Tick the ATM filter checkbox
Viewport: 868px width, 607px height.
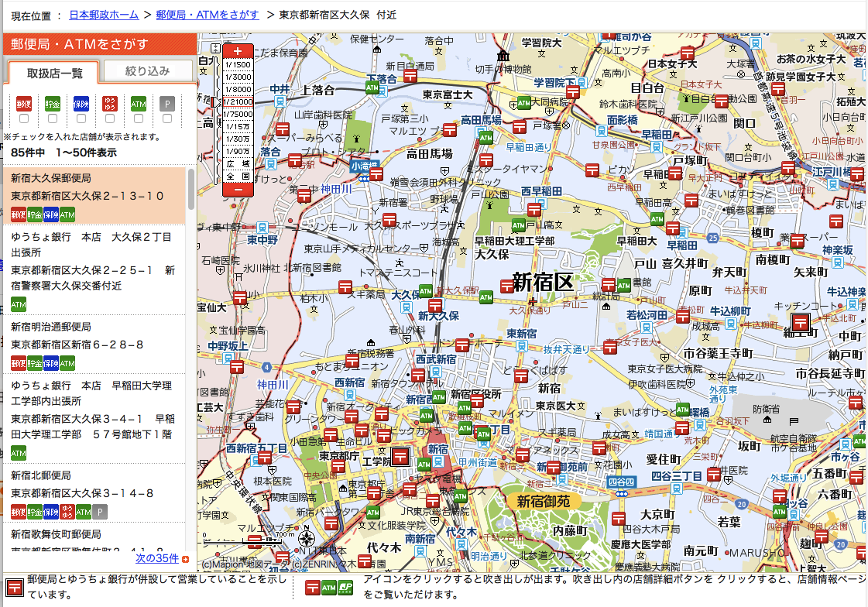coord(139,118)
